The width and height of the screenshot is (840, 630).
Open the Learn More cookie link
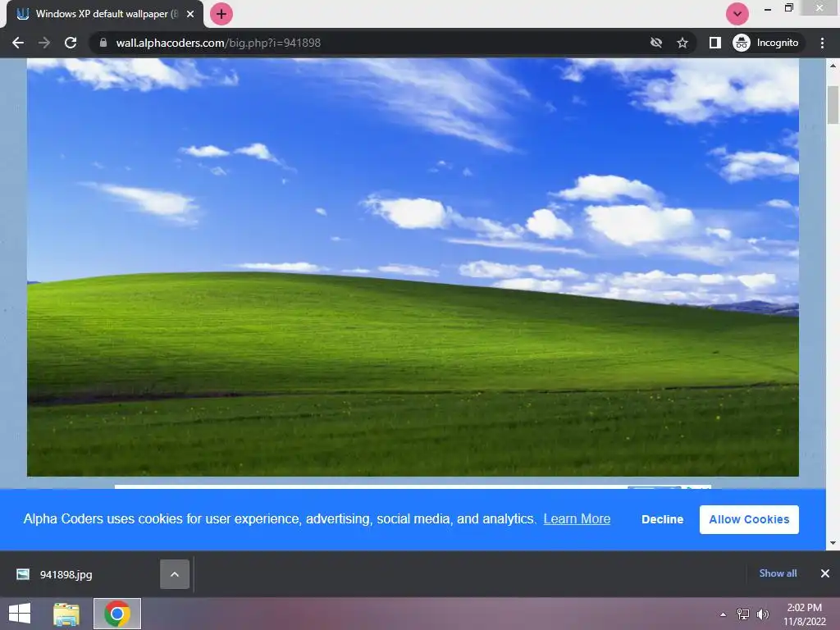tap(577, 519)
